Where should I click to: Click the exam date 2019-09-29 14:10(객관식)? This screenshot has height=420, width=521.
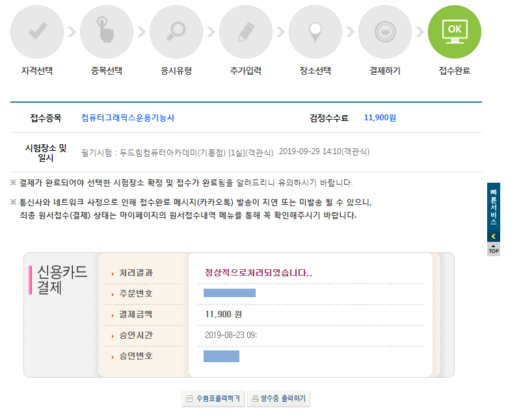coord(325,151)
